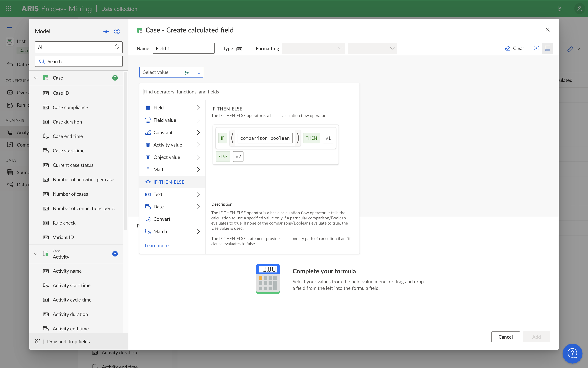This screenshot has height=368, width=588.
Task: Click the IF-THEN-ELSE operator icon
Action: [148, 182]
